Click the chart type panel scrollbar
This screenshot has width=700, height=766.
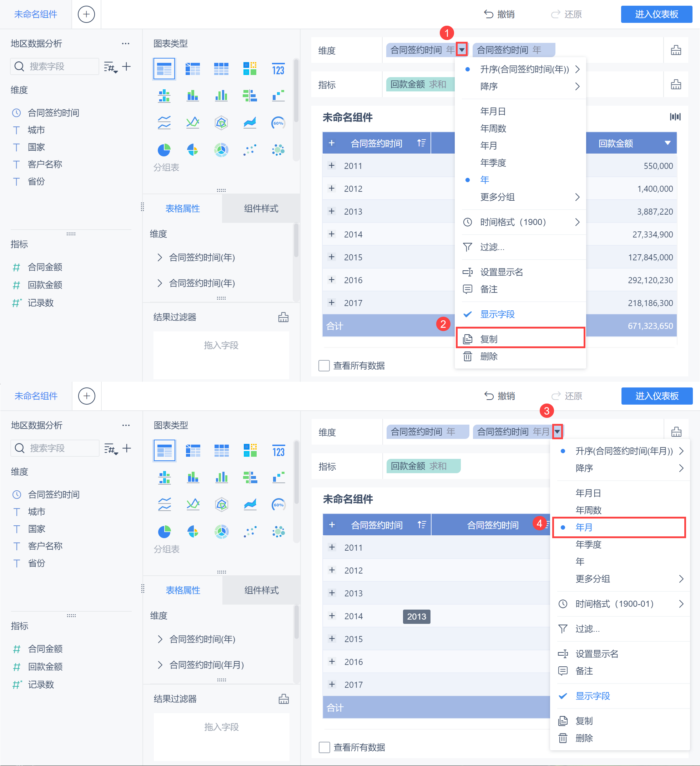coord(296,91)
